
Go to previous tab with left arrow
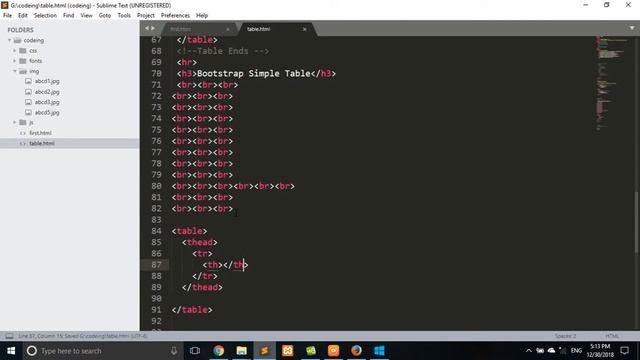pos(147,28)
